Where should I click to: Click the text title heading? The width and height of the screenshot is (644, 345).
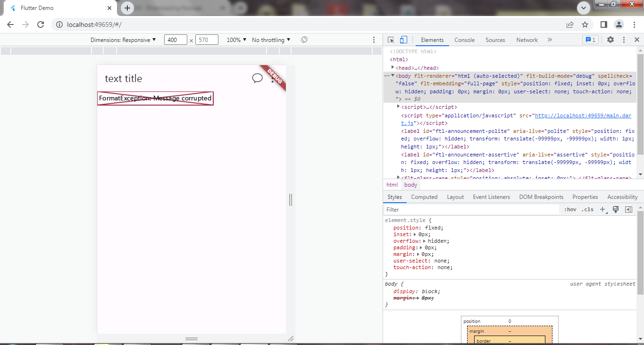tap(123, 78)
